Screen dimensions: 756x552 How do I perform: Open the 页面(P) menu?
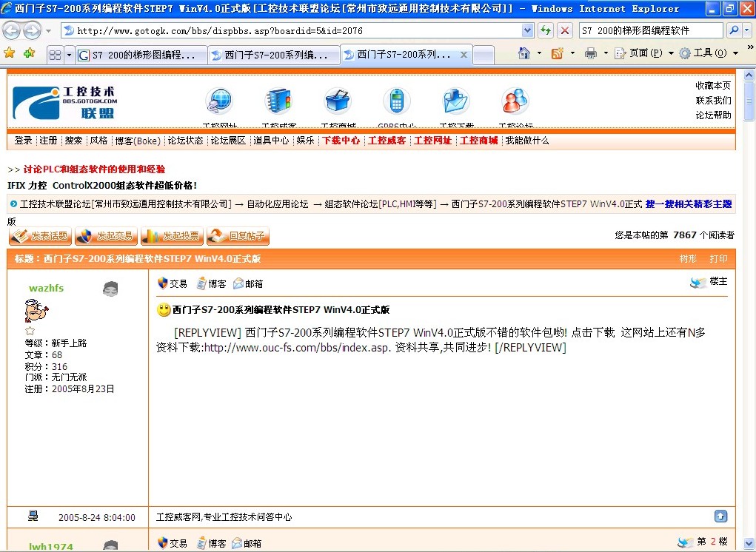pos(644,53)
